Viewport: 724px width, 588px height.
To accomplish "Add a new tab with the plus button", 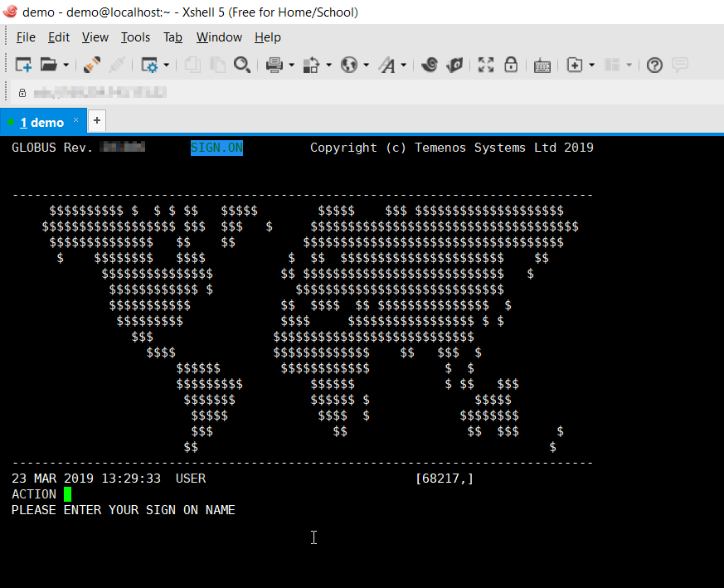I will click(x=96, y=120).
